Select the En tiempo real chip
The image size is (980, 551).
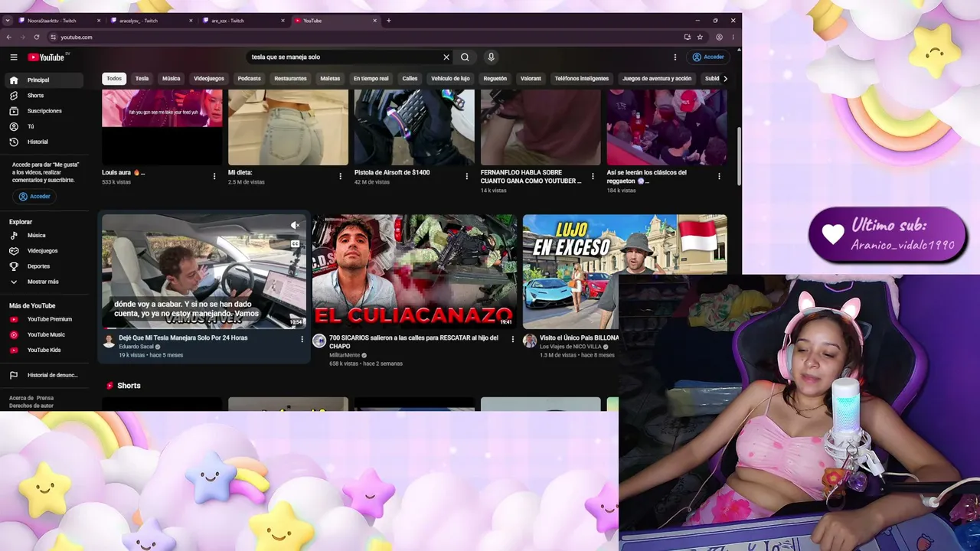click(371, 79)
